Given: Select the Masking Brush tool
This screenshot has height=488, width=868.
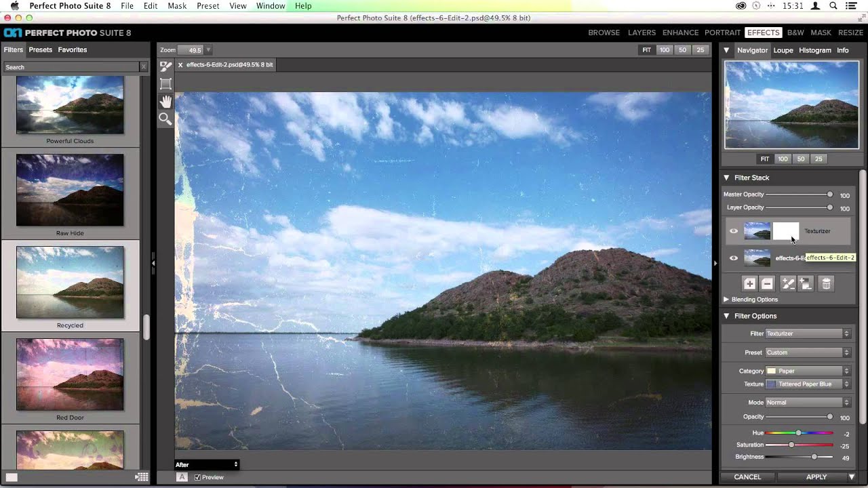Looking at the screenshot, I should pyautogui.click(x=165, y=66).
